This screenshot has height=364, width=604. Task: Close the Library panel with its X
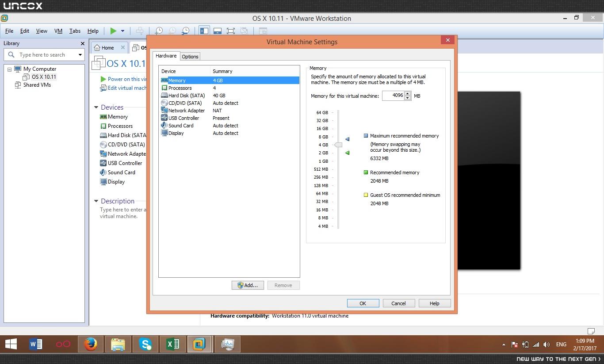(x=82, y=43)
